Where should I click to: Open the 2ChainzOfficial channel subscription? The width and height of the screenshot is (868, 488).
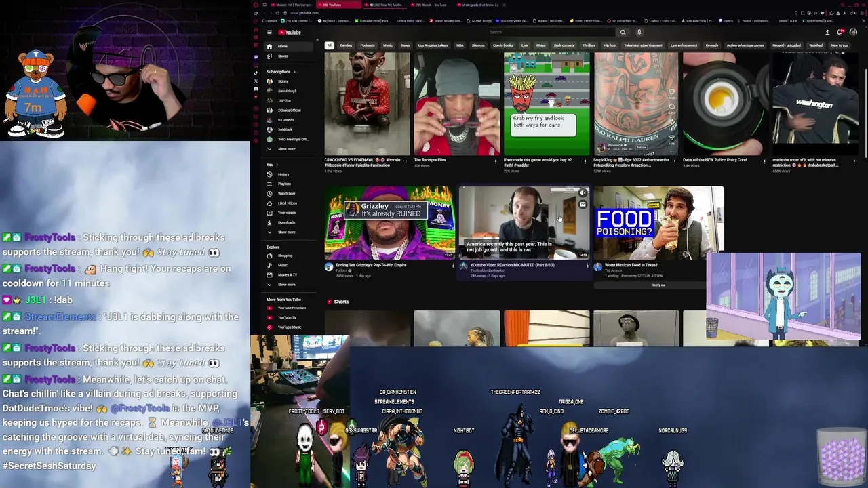289,110
